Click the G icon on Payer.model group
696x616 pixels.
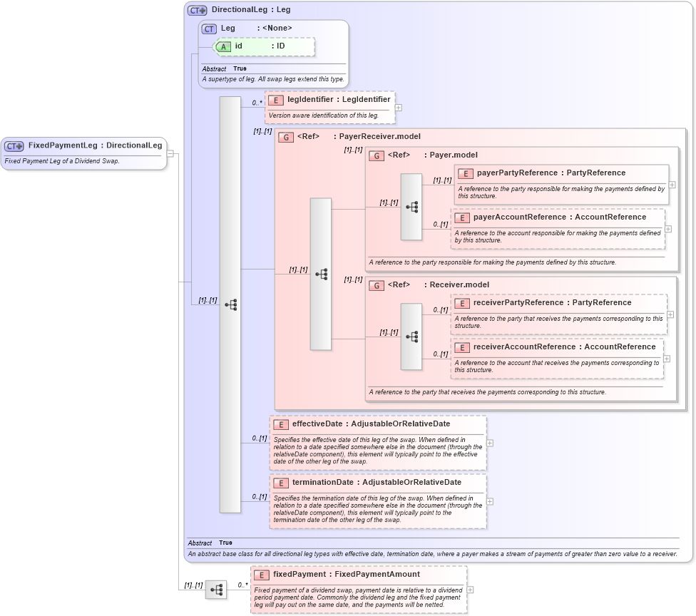(x=377, y=155)
